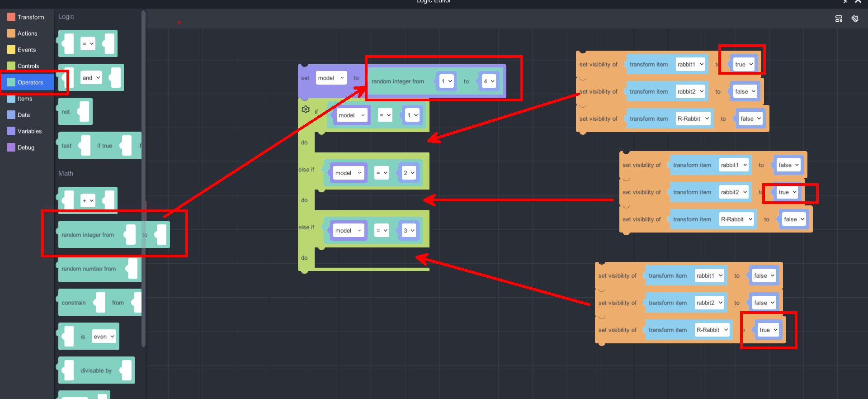Select the Debug category purple square
This screenshot has height=399, width=868.
(x=11, y=147)
